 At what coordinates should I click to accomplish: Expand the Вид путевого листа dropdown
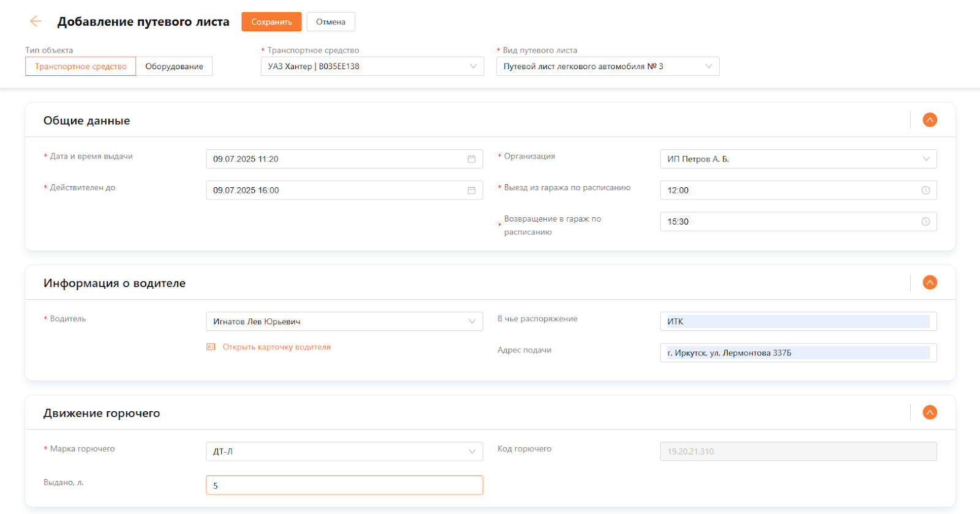(607, 66)
